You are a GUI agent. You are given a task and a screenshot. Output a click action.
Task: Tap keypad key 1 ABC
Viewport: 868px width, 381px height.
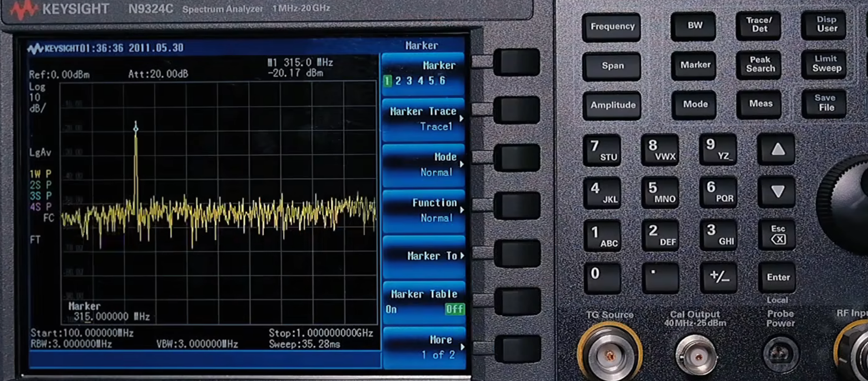coord(603,236)
